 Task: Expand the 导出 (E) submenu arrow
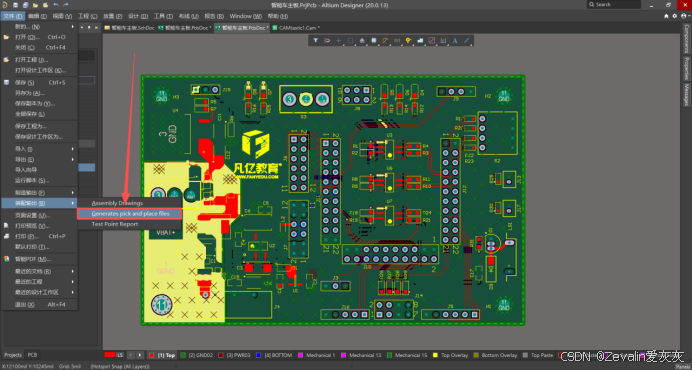point(73,159)
